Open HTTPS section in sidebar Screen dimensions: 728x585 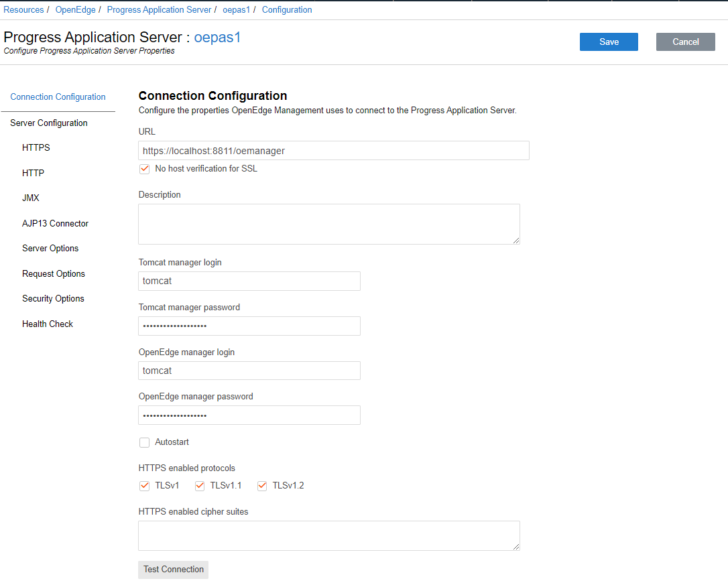tap(36, 147)
